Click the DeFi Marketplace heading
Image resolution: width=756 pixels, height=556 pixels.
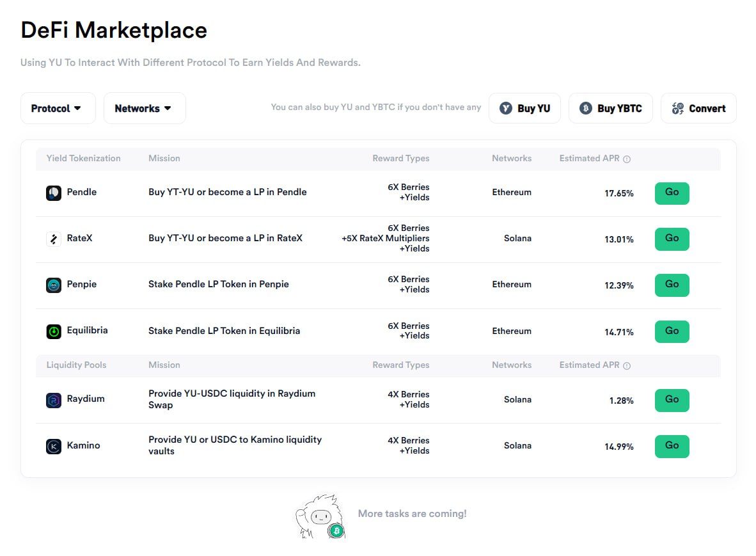pyautogui.click(x=114, y=30)
